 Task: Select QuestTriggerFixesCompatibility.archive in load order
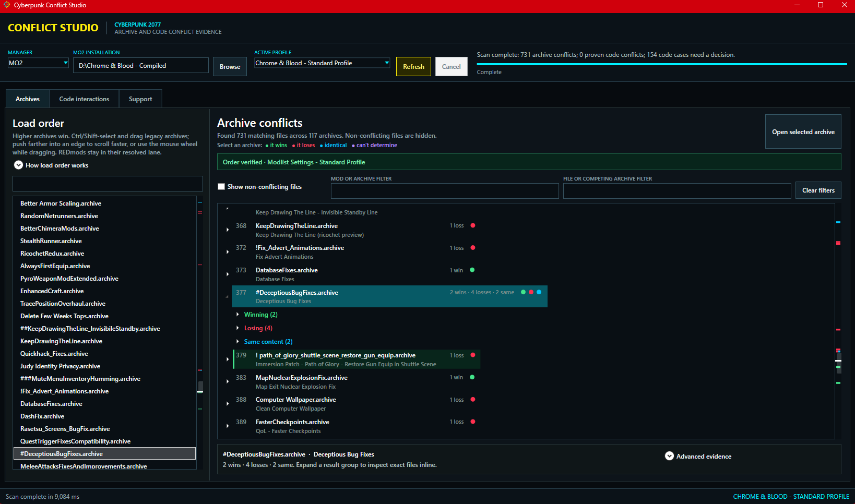pyautogui.click(x=104, y=441)
